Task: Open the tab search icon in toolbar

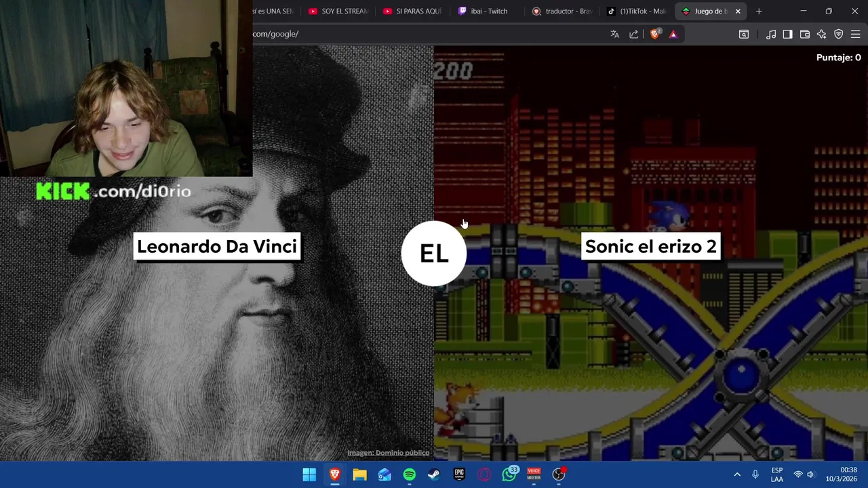Action: (x=744, y=34)
